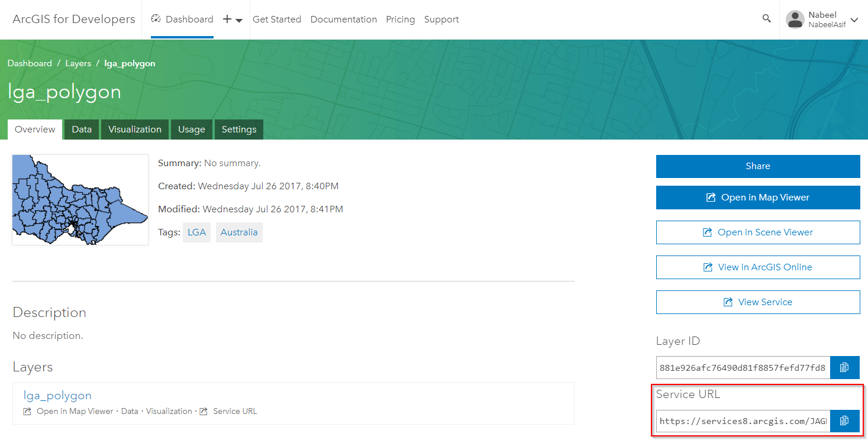This screenshot has width=868, height=440.
Task: Click the Service URL text field
Action: (743, 421)
